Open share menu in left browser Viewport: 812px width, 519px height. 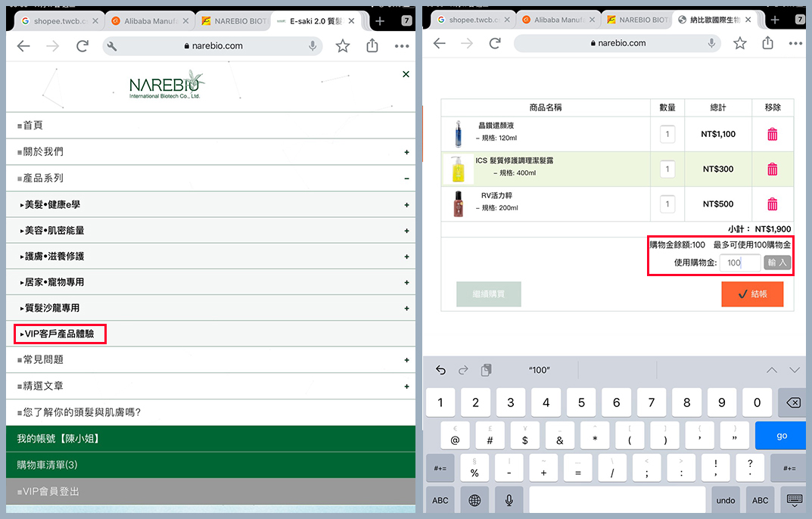click(372, 45)
